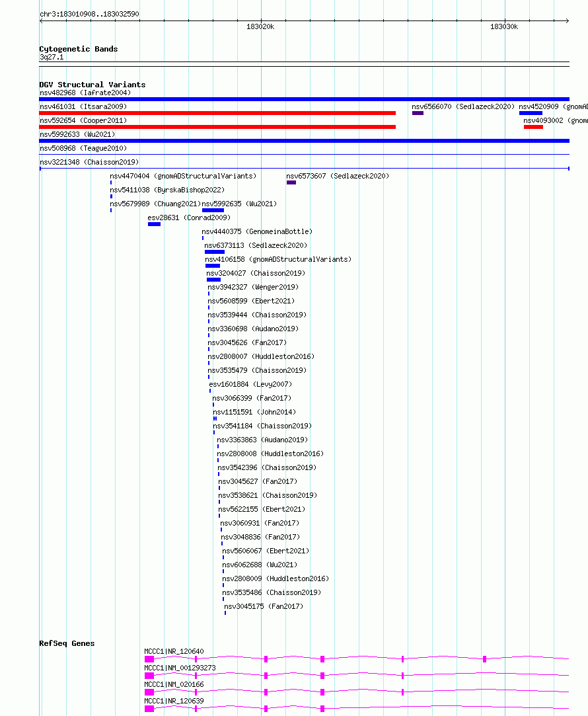Click nsv3060931 (Fan2017) label
Screen dimensions: 588x716
click(260, 524)
